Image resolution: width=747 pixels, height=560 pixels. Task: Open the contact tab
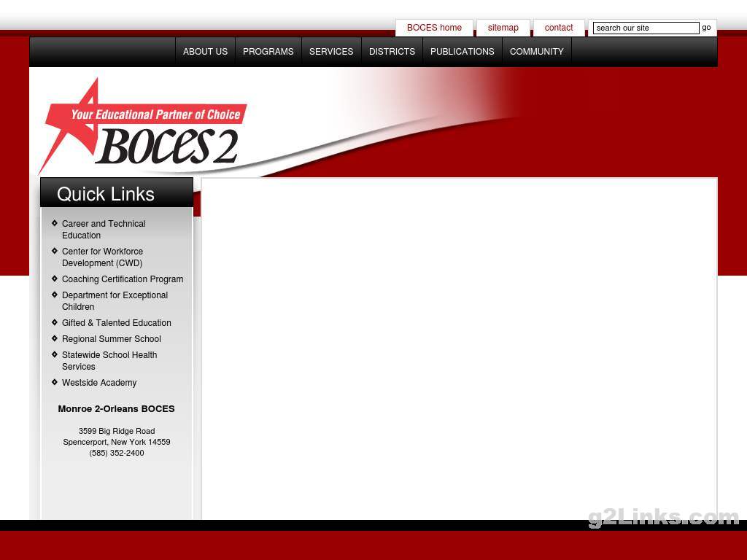pyautogui.click(x=559, y=28)
